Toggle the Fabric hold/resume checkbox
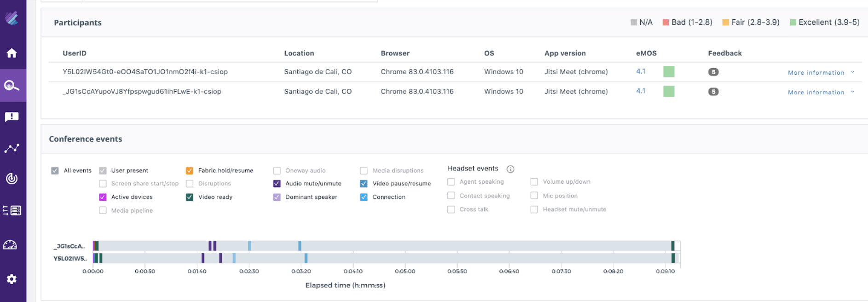This screenshot has height=302, width=868. click(x=190, y=171)
